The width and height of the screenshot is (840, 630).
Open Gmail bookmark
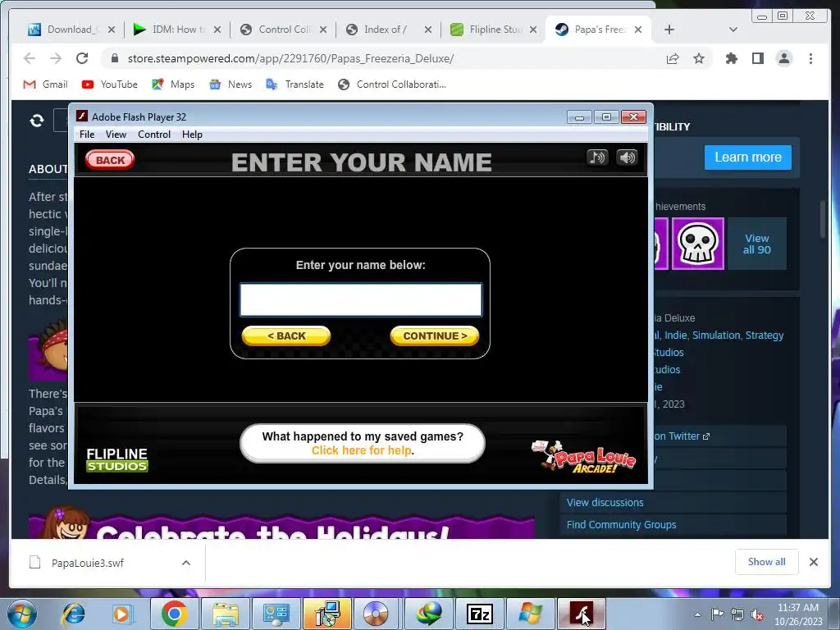[x=46, y=84]
